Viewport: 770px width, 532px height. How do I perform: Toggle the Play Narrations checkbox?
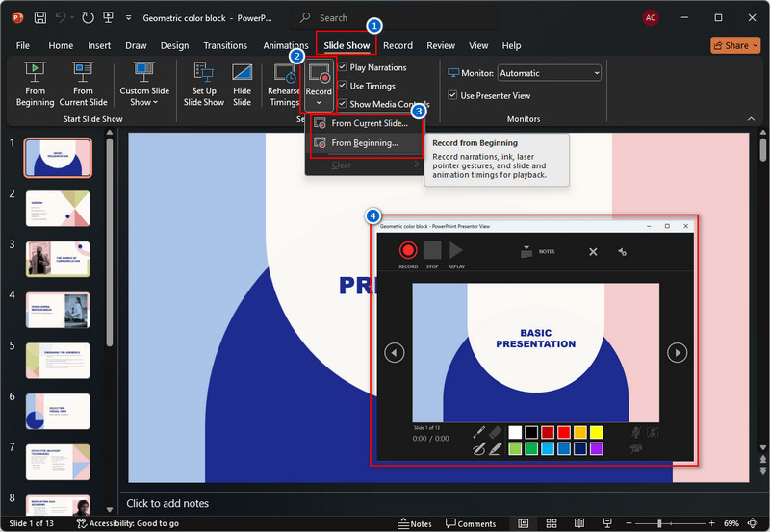[343, 66]
